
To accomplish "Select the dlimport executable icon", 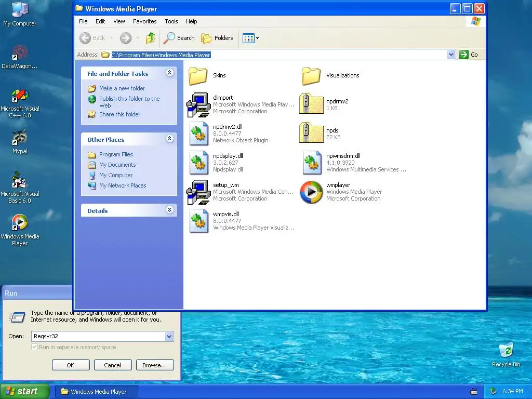I will (198, 105).
